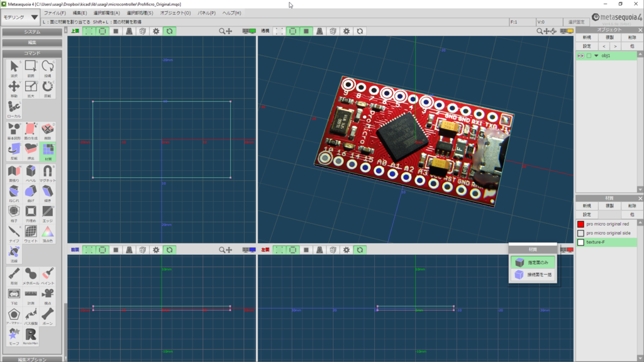Image resolution: width=644 pixels, height=362 pixels.
Task: Open the 左面 view-type selector
Action: (x=265, y=250)
